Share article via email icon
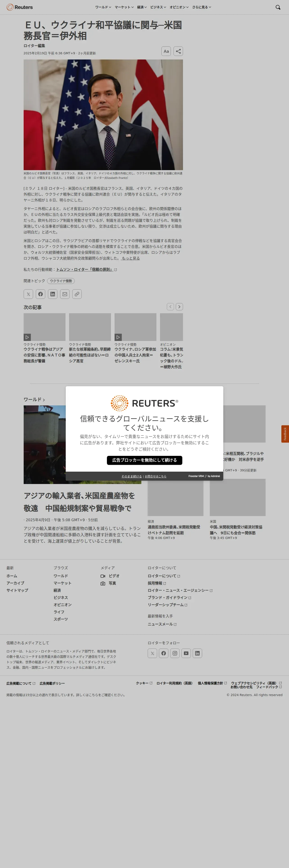This screenshot has height=868, width=289. (x=65, y=294)
